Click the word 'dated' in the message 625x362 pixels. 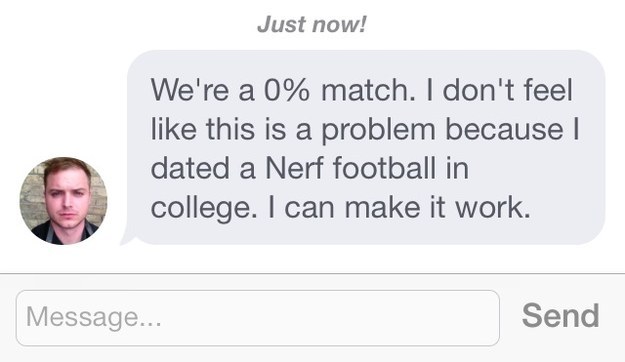click(x=190, y=168)
